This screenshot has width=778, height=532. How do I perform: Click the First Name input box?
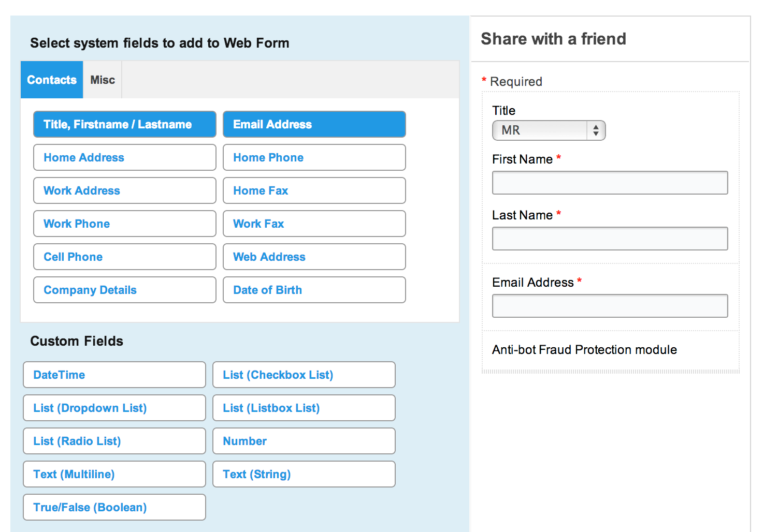pyautogui.click(x=610, y=183)
